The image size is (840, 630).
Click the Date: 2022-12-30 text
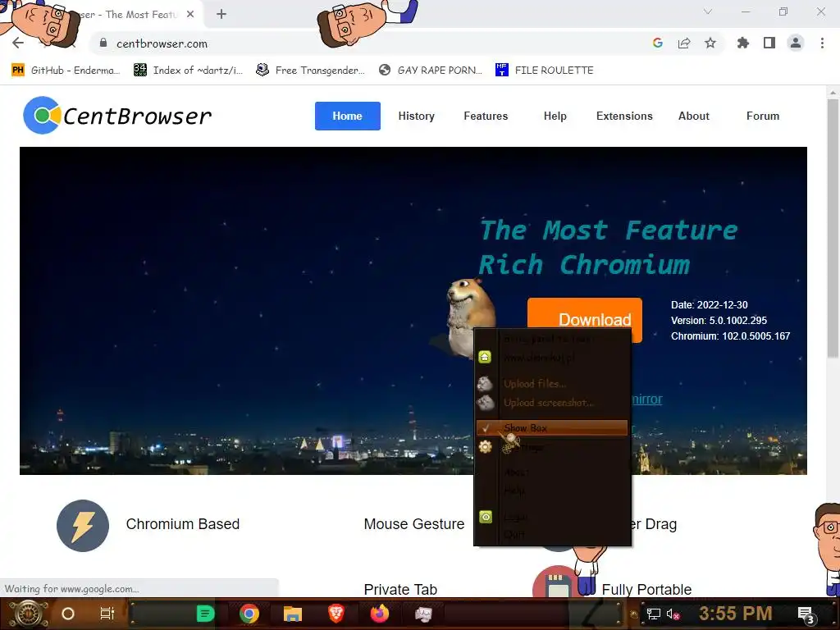(x=710, y=305)
